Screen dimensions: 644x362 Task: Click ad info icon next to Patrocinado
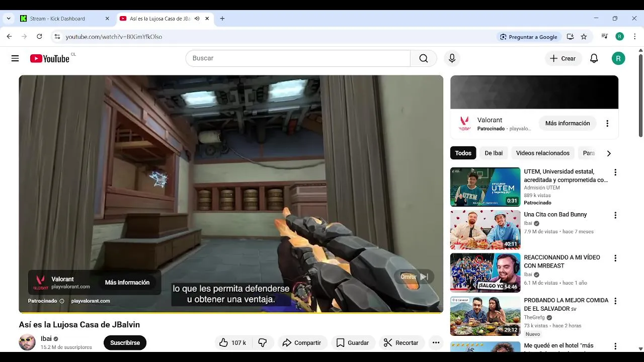[62, 301]
